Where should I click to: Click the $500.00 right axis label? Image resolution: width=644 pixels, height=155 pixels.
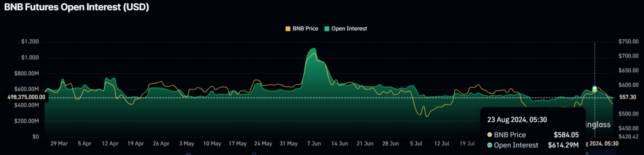(629, 114)
